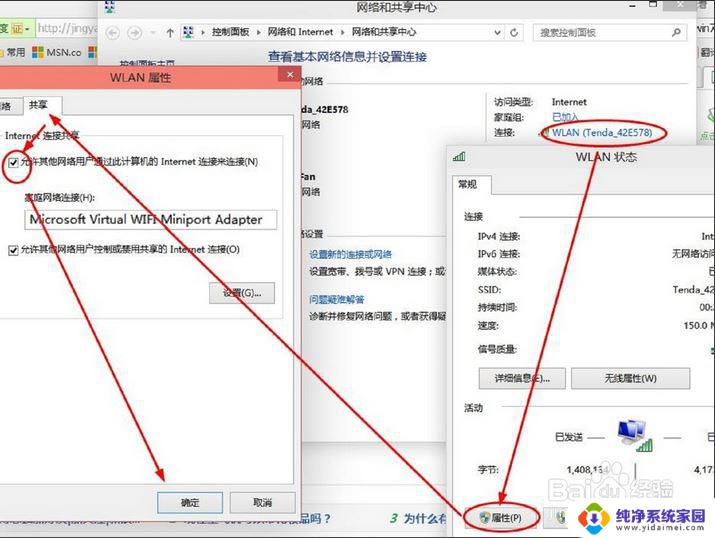Minimize the Network and Sharing Center window

pyautogui.click(x=632, y=5)
